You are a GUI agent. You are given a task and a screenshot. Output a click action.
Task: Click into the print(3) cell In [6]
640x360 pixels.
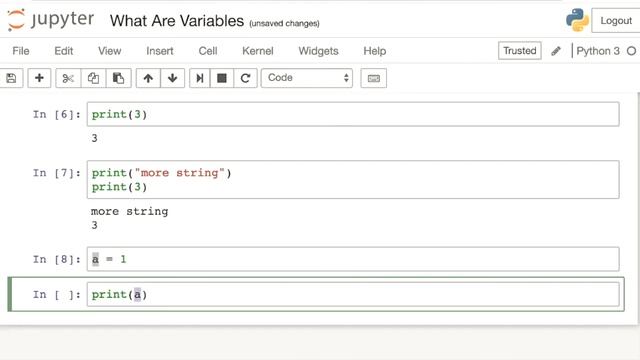click(353, 114)
